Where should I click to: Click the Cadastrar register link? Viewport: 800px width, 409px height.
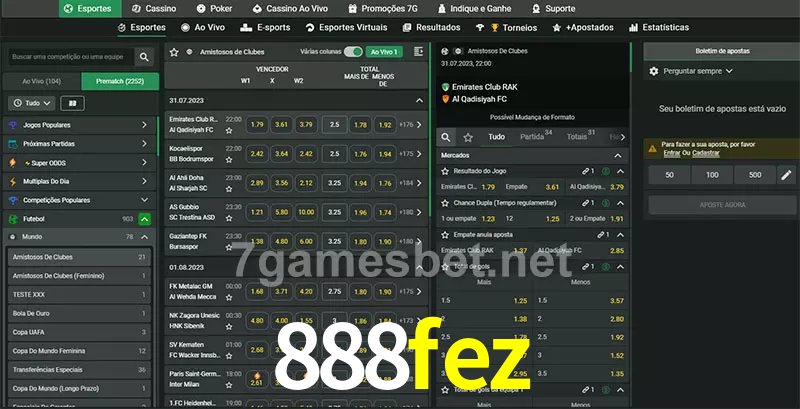(706, 153)
